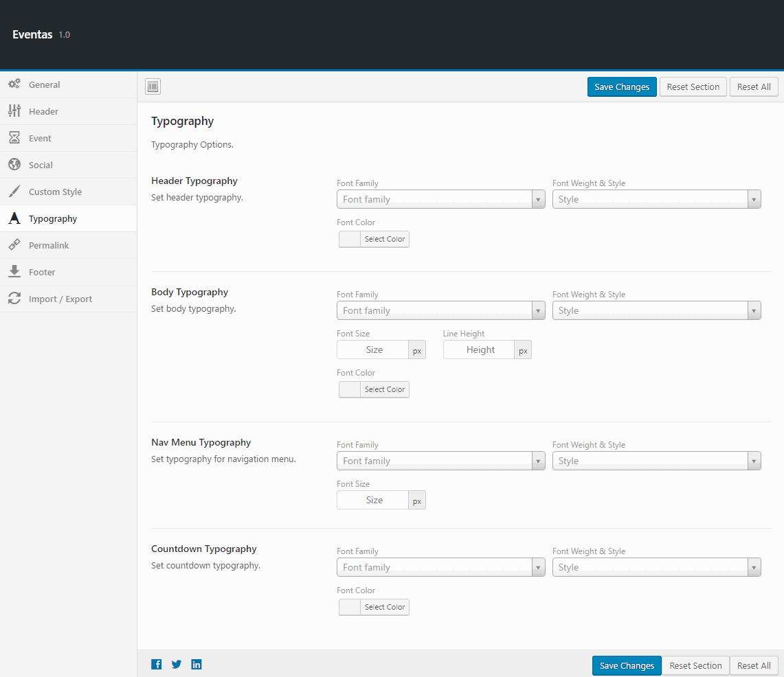Open Countdown Typography Font Weight & Style dropdown
The width and height of the screenshot is (784, 677).
pyautogui.click(x=656, y=567)
